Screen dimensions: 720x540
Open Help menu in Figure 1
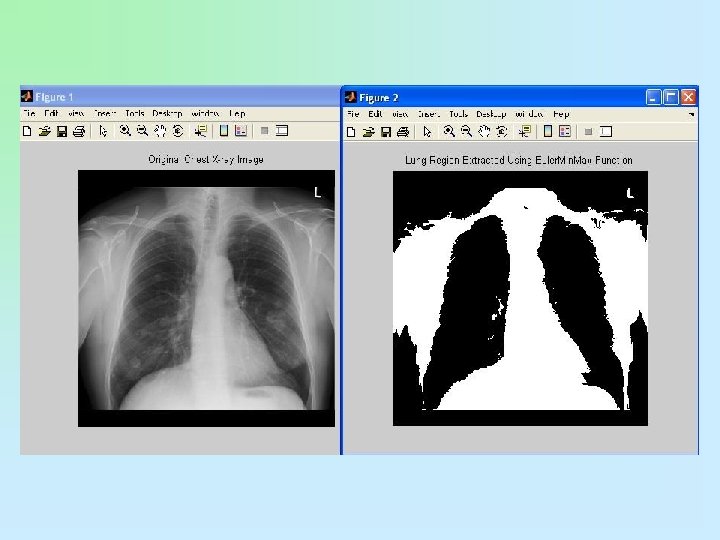coord(237,113)
